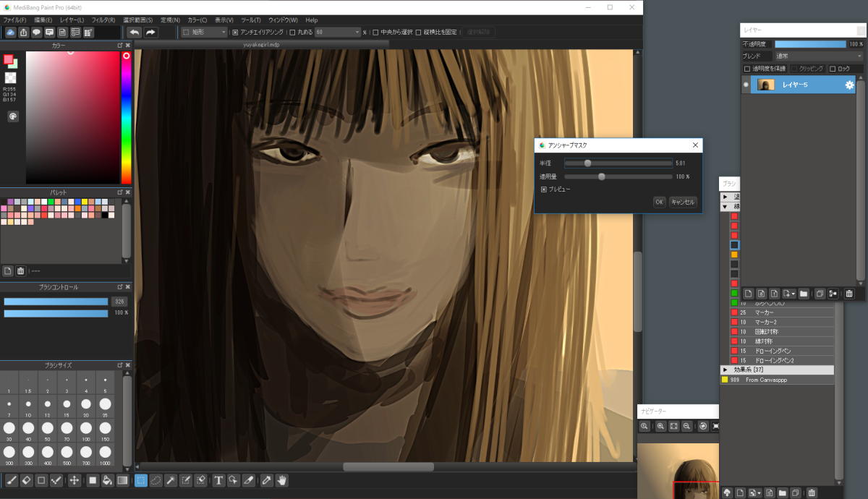Viewport: 868px width, 499px height.
Task: Choose the Select Pen tool
Action: [186, 480]
